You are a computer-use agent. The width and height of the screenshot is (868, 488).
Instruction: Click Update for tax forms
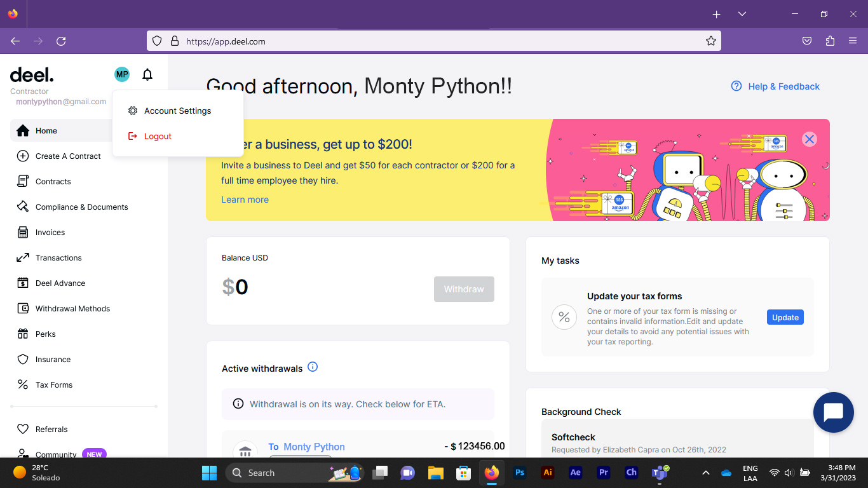pyautogui.click(x=785, y=317)
